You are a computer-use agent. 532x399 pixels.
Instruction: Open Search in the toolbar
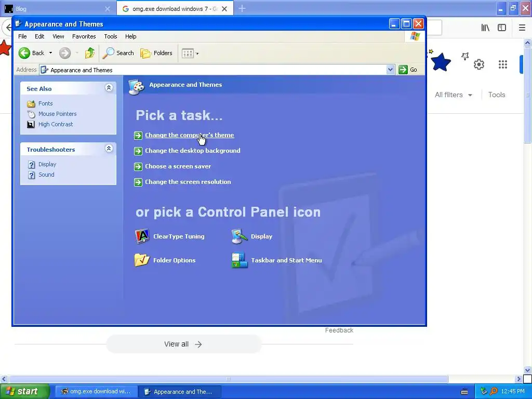coord(118,53)
